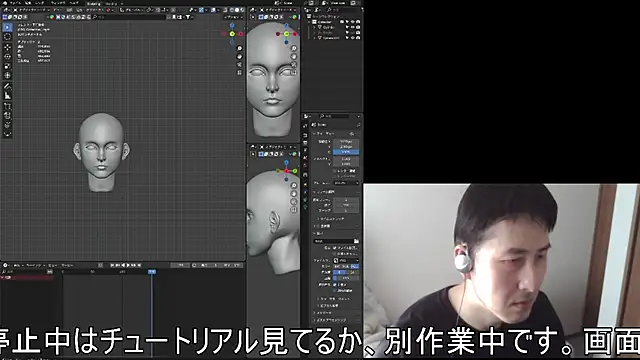Image resolution: width=640 pixels, height=360 pixels.
Task: Click zoom magnifier icon in main viewport
Action: [240, 49]
